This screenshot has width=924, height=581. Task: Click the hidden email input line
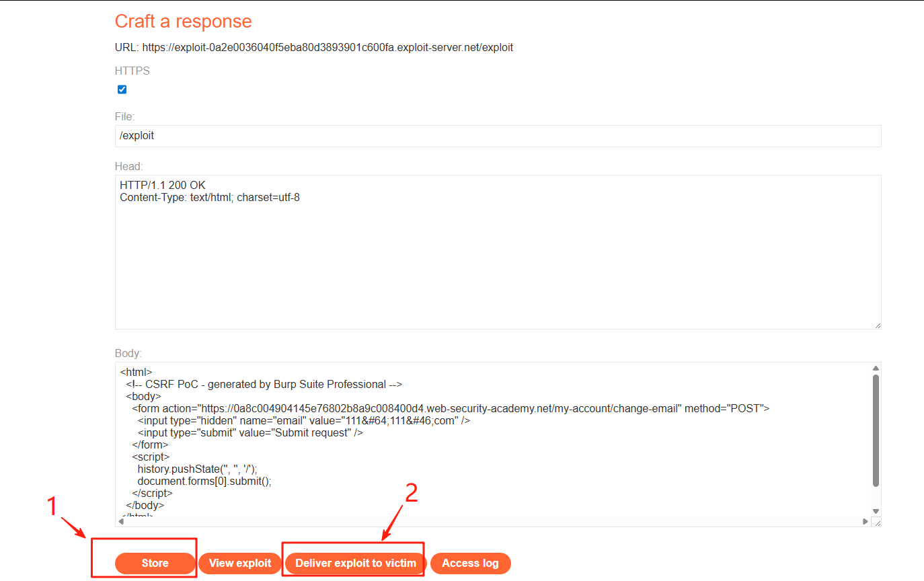(x=303, y=421)
